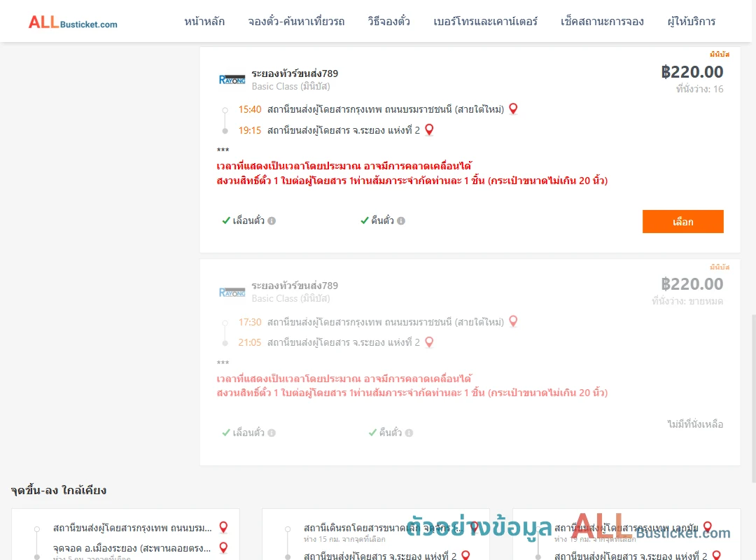Viewport: 756px width, 560px height.
Task: Click Rayong operator logo on 17:30 trip
Action: pyautogui.click(x=232, y=293)
